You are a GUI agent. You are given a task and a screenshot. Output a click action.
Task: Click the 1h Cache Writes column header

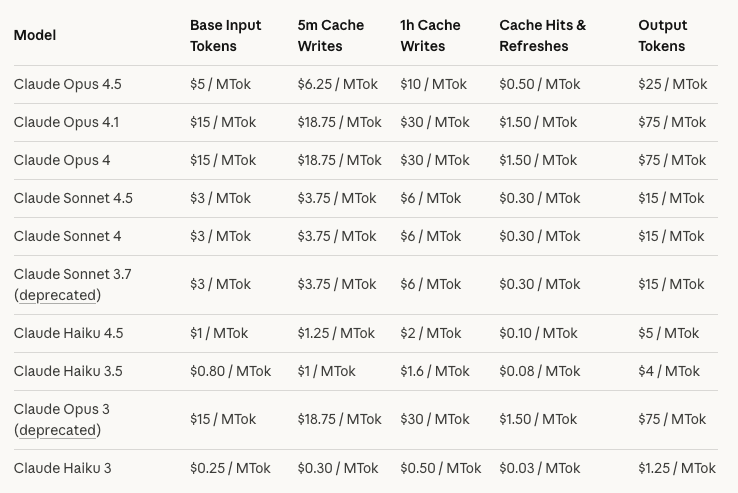[x=430, y=36]
